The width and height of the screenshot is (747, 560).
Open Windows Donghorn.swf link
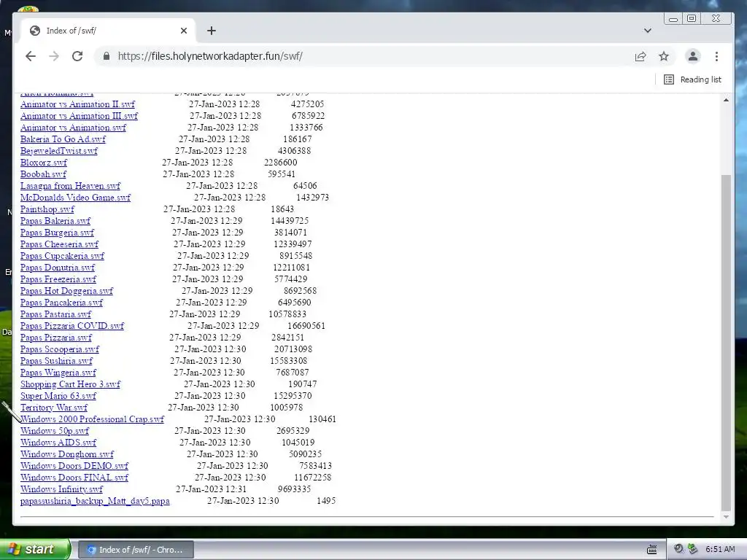tap(67, 454)
